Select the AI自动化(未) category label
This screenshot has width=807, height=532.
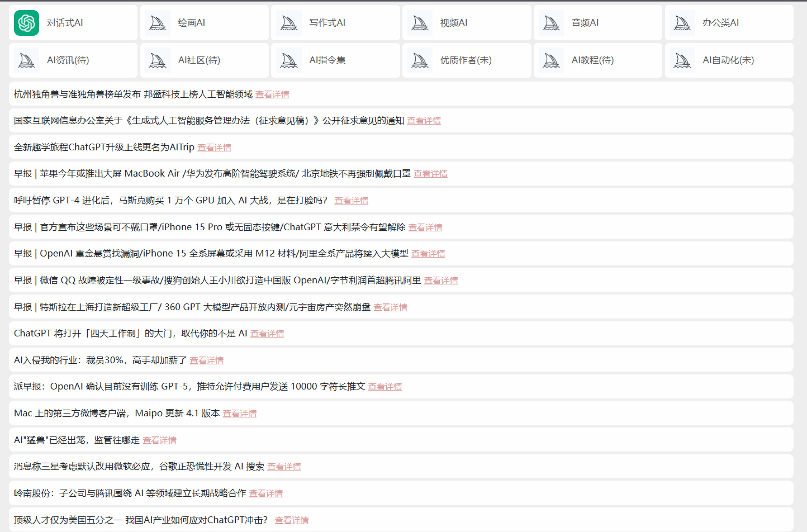728,60
